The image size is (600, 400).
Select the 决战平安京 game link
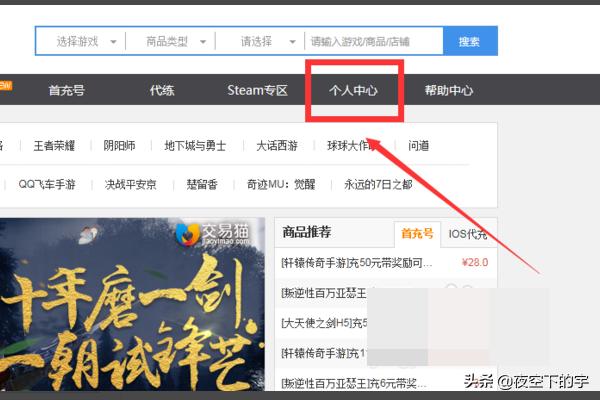129,184
